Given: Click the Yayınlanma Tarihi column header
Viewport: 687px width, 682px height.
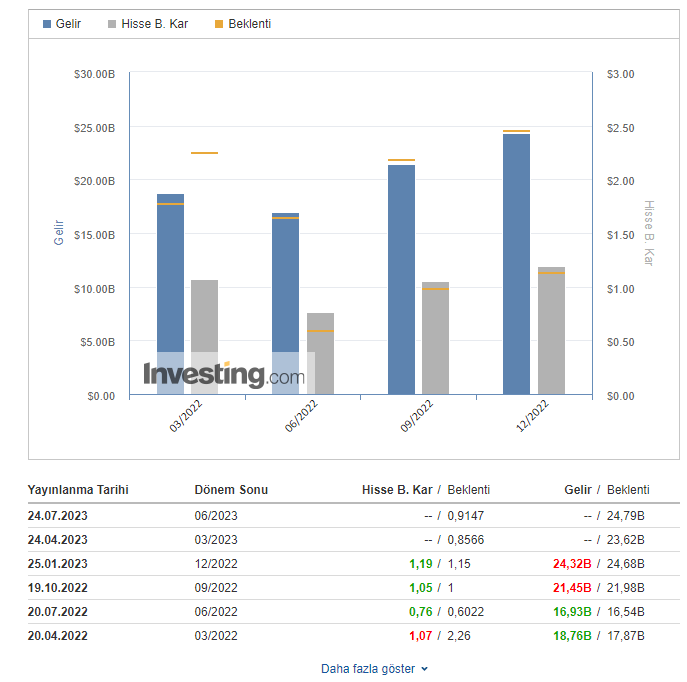Looking at the screenshot, I should pyautogui.click(x=78, y=490).
